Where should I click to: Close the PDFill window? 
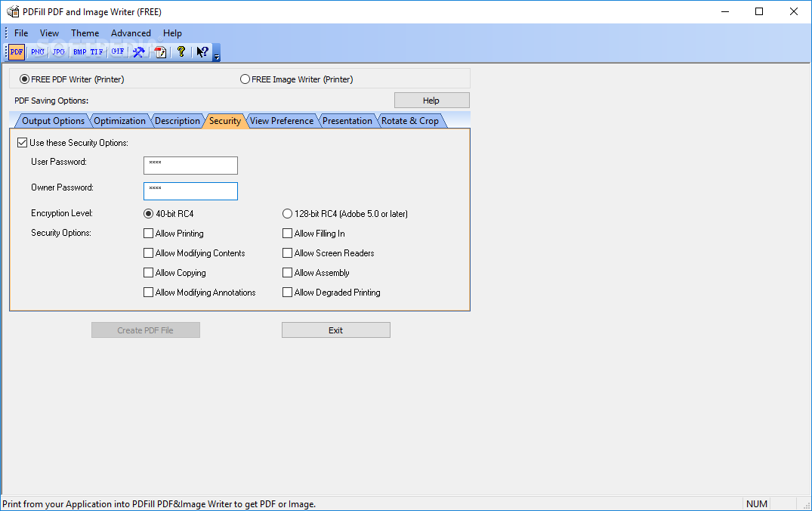[x=793, y=11]
